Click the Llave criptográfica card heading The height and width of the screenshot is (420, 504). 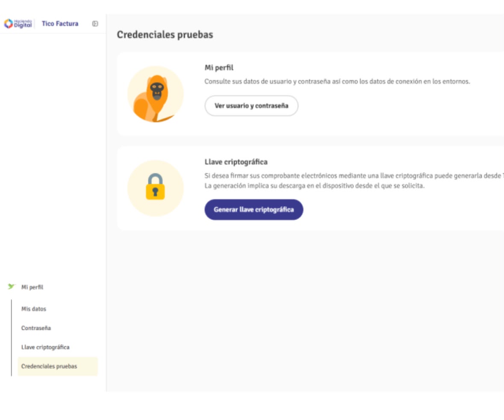[236, 162]
